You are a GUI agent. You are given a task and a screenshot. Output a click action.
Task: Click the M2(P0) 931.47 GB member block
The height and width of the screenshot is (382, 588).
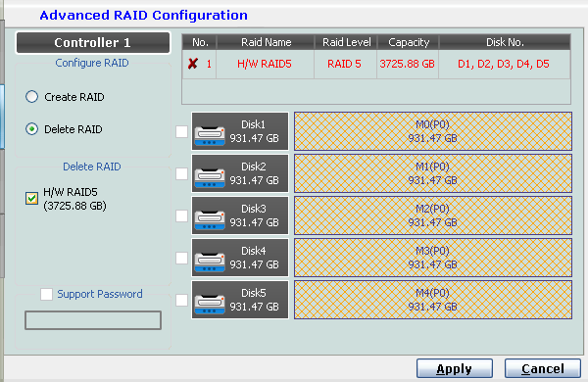click(433, 215)
